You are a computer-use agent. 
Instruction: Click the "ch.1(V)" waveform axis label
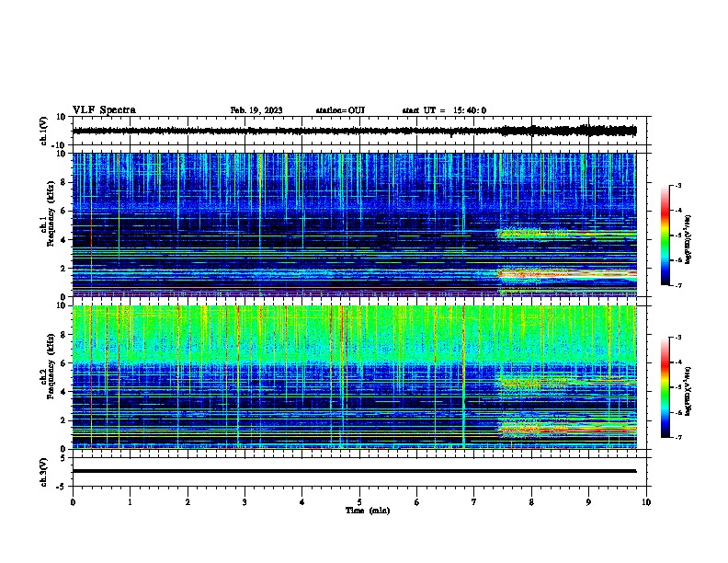[x=44, y=131]
